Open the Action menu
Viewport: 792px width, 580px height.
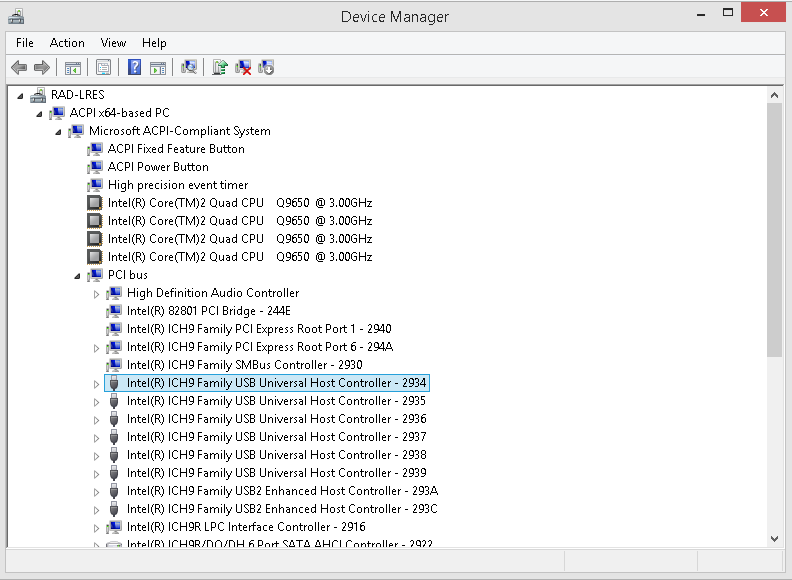click(x=67, y=43)
